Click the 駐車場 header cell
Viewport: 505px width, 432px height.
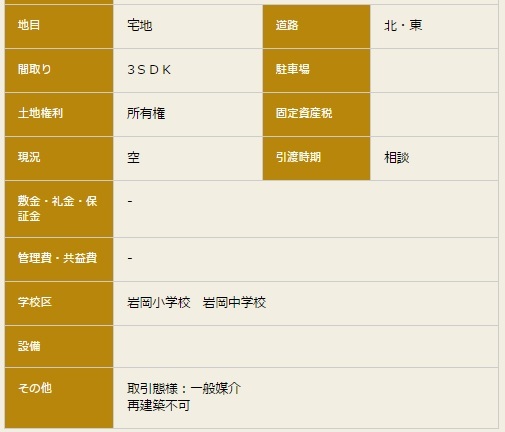tap(316, 70)
